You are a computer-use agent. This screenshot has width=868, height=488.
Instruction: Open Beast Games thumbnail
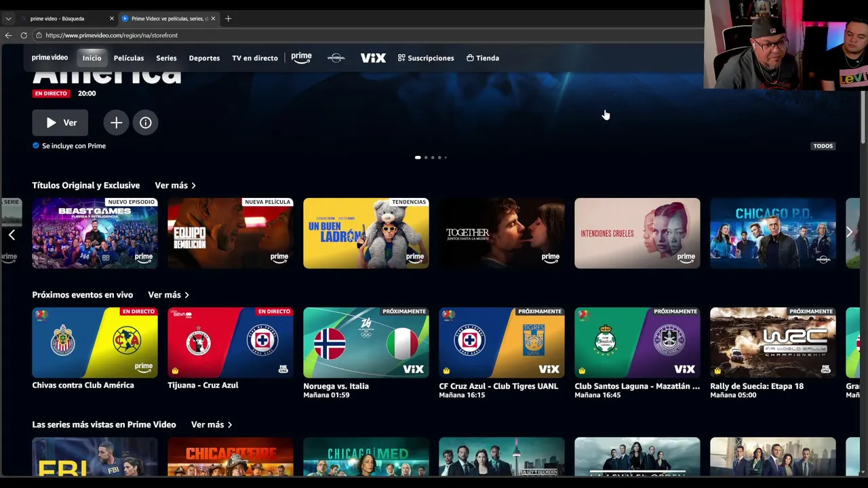tap(95, 233)
